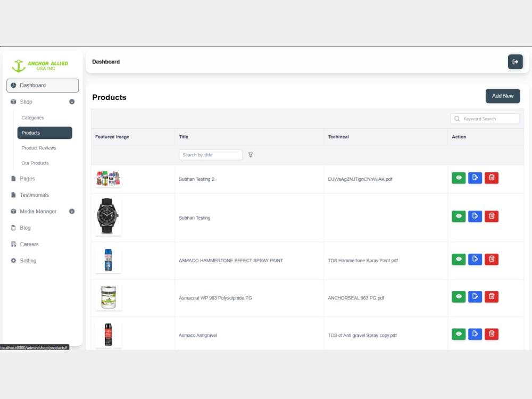Viewport: 532px width, 399px height.
Task: Focus the Keyword Search field
Action: click(485, 119)
